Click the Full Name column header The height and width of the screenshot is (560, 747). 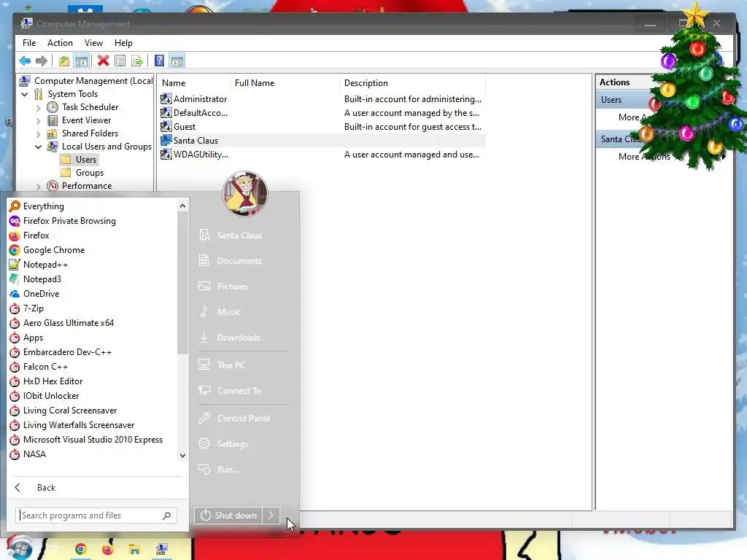pos(285,83)
